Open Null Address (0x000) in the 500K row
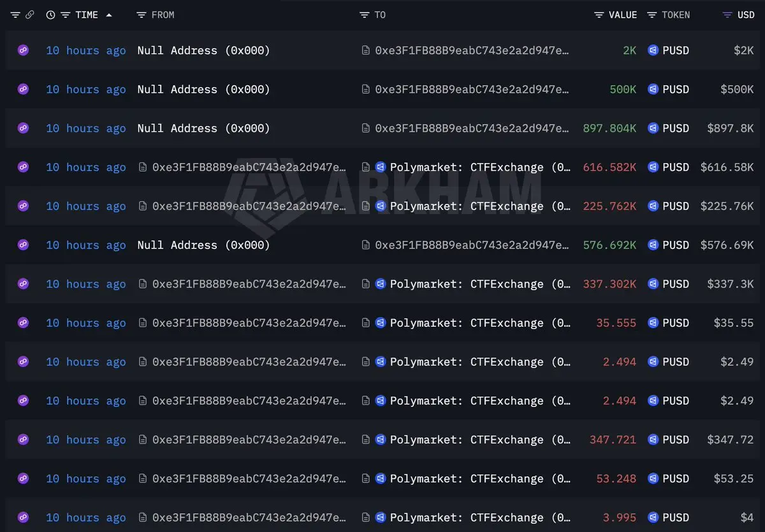Image resolution: width=765 pixels, height=532 pixels. coord(204,89)
